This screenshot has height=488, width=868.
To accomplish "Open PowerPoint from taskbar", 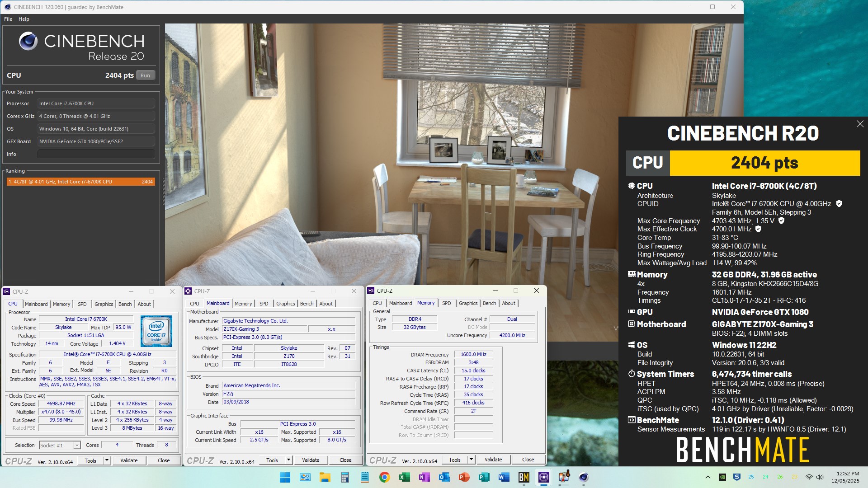I will click(464, 477).
